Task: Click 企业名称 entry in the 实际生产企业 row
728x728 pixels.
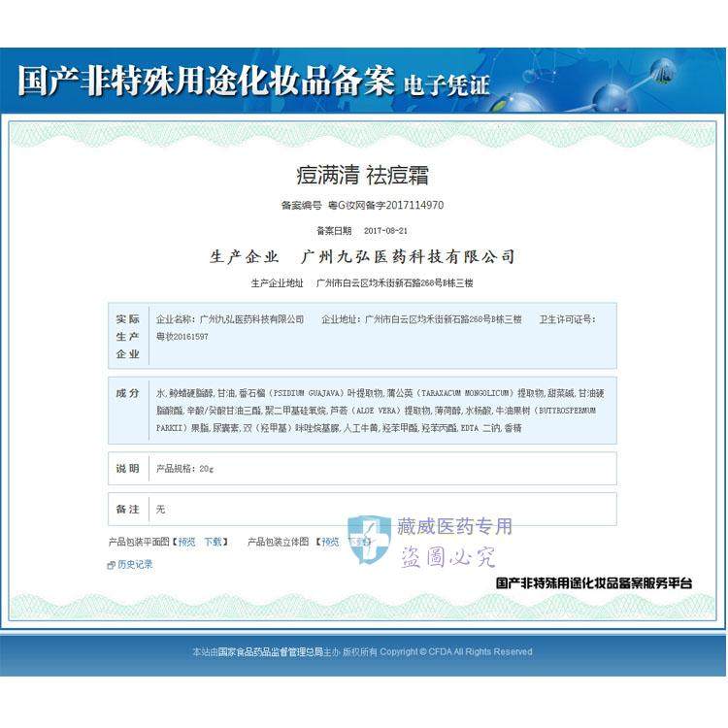Action: coord(230,319)
